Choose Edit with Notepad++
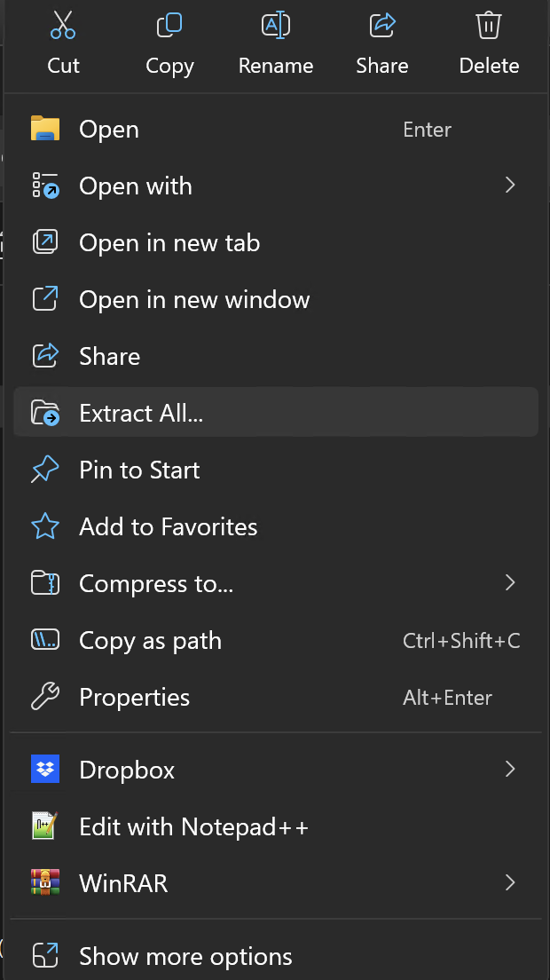550x980 pixels. [275, 826]
